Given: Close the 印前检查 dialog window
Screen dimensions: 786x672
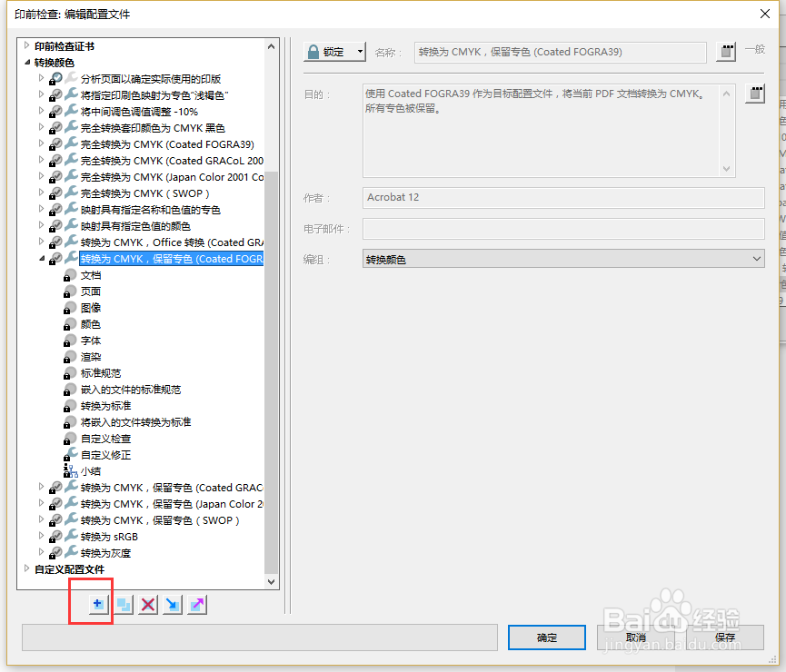Looking at the screenshot, I should [765, 14].
